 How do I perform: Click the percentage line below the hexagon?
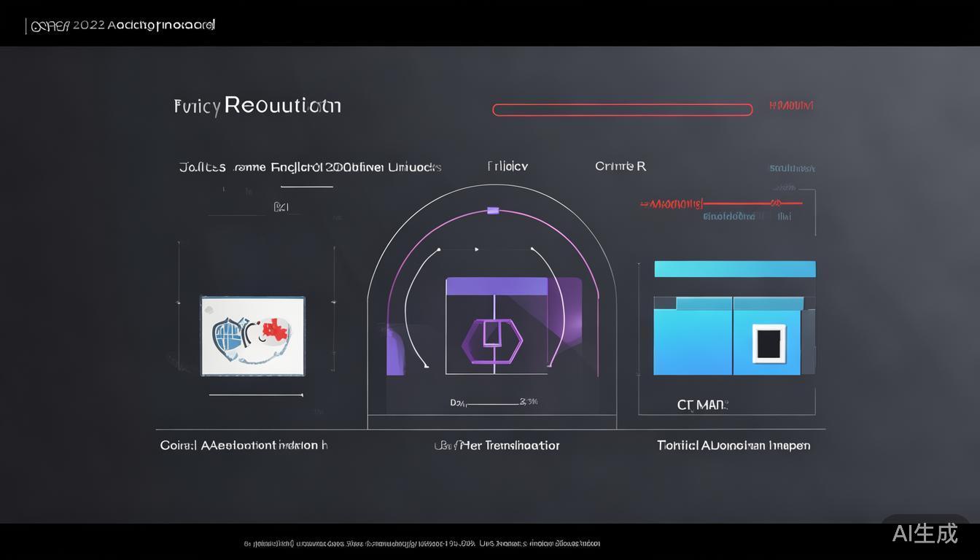point(493,402)
